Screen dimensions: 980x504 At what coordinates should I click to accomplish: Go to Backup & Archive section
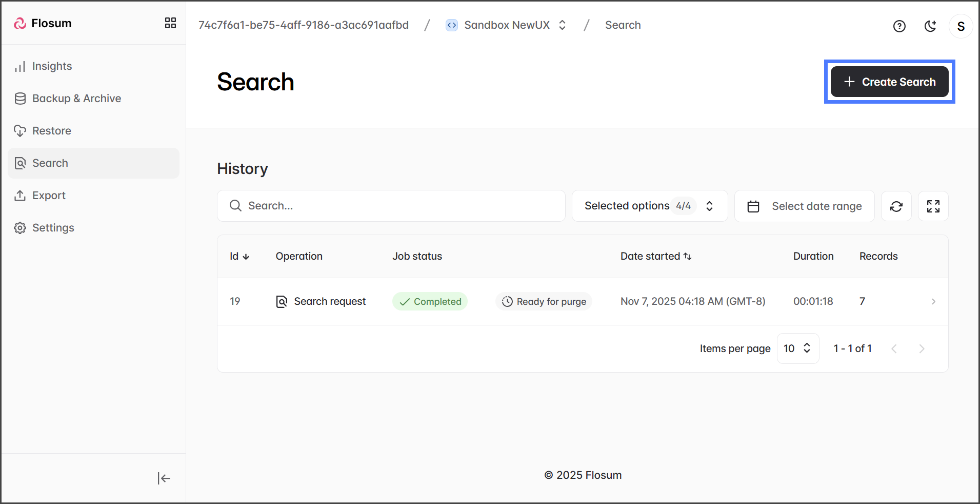coord(76,99)
